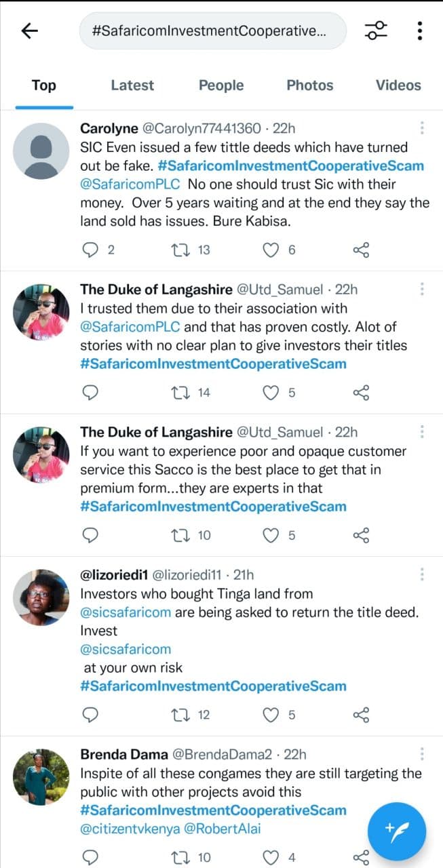Like Carolyne's tweet
Viewport: 443px width, 868px height.
[271, 250]
